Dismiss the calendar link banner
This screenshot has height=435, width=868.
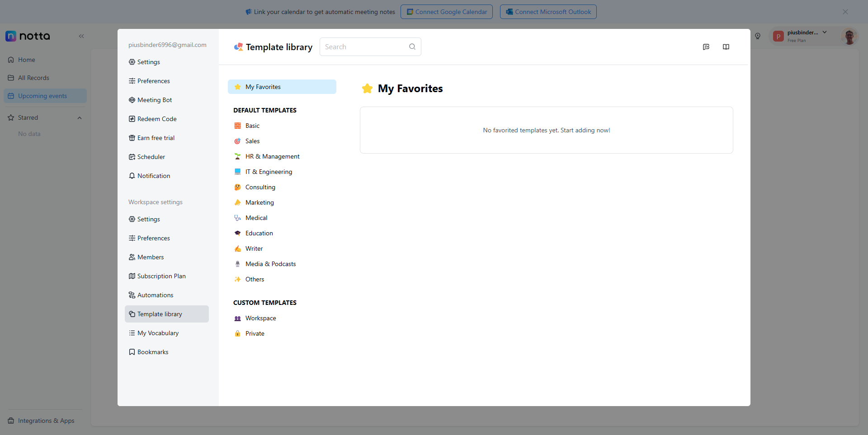[x=845, y=12]
